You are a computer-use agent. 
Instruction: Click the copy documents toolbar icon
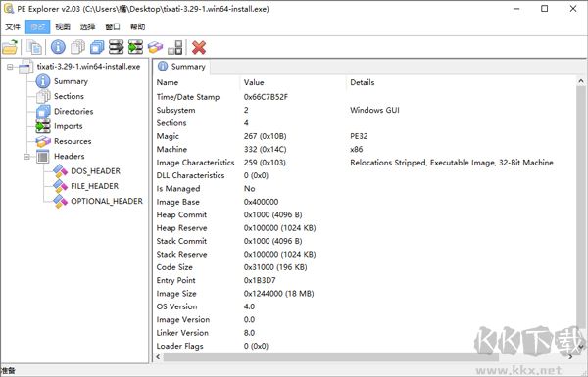34,47
